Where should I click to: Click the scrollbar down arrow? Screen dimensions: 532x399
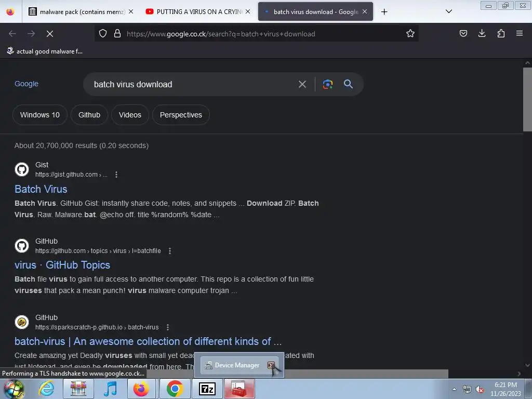tap(527, 365)
